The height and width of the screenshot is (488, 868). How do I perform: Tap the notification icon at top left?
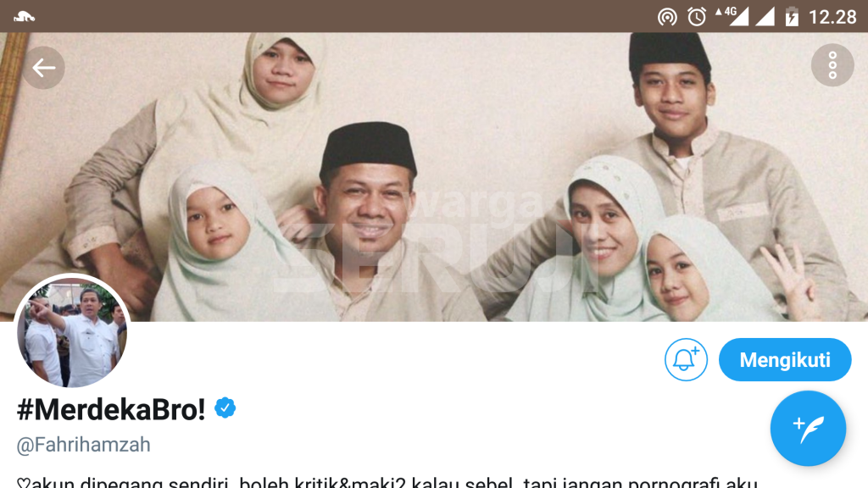tap(25, 17)
